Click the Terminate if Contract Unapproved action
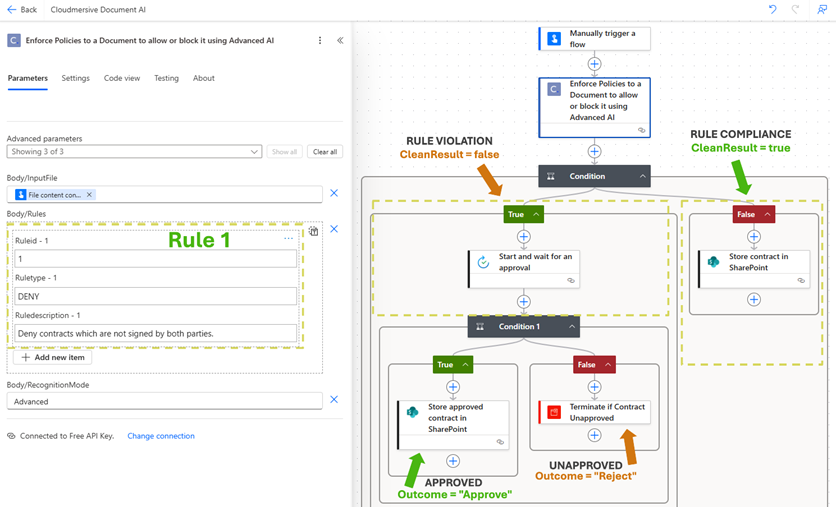Viewport: 836px width, 507px height. pyautogui.click(x=594, y=412)
